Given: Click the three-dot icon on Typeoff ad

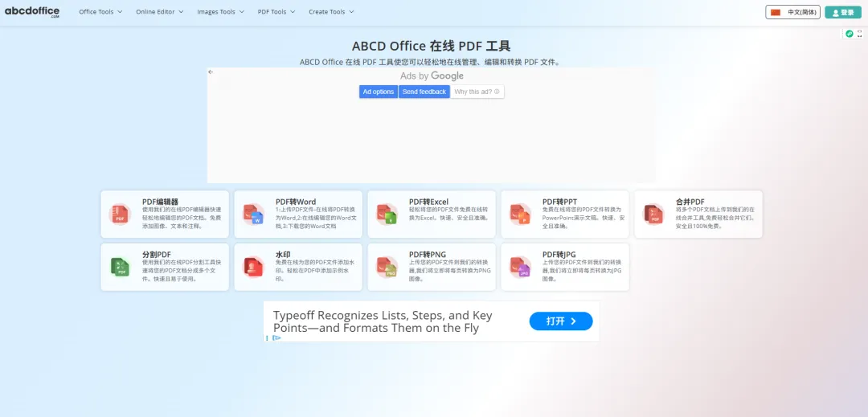Looking at the screenshot, I should click(268, 338).
